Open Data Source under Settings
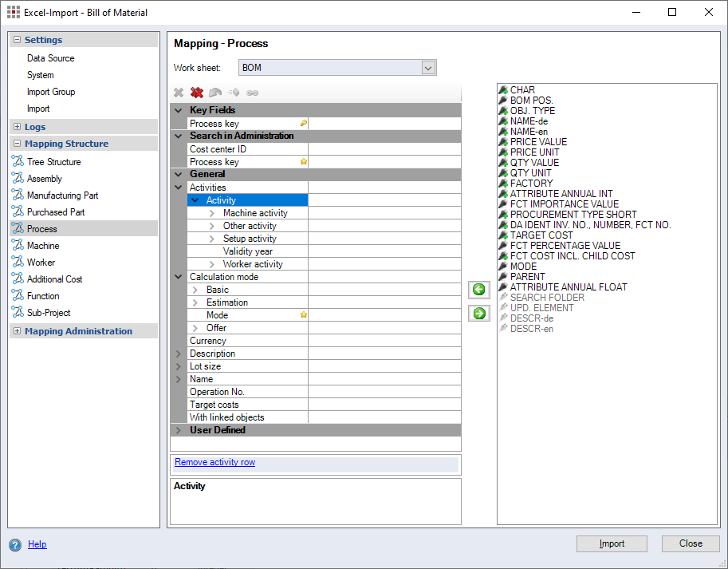 click(x=50, y=58)
